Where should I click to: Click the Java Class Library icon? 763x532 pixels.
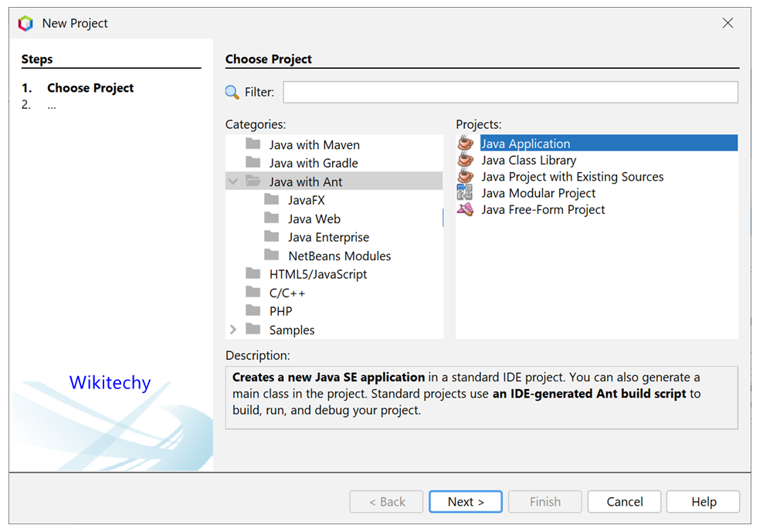pyautogui.click(x=466, y=160)
